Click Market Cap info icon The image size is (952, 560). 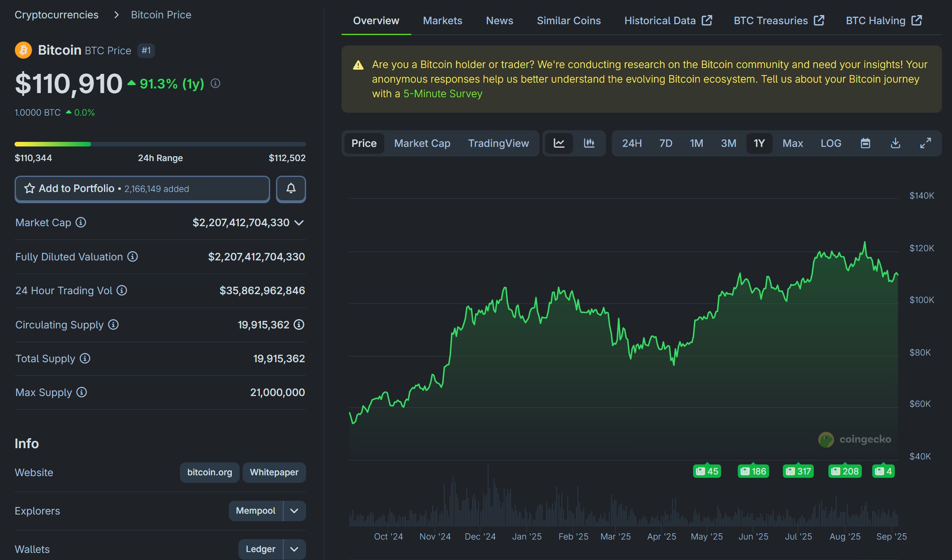(81, 222)
